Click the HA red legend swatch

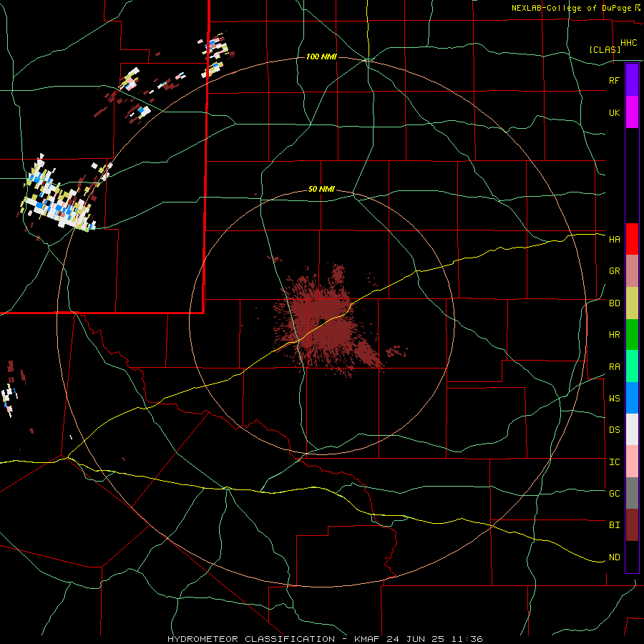(632, 239)
